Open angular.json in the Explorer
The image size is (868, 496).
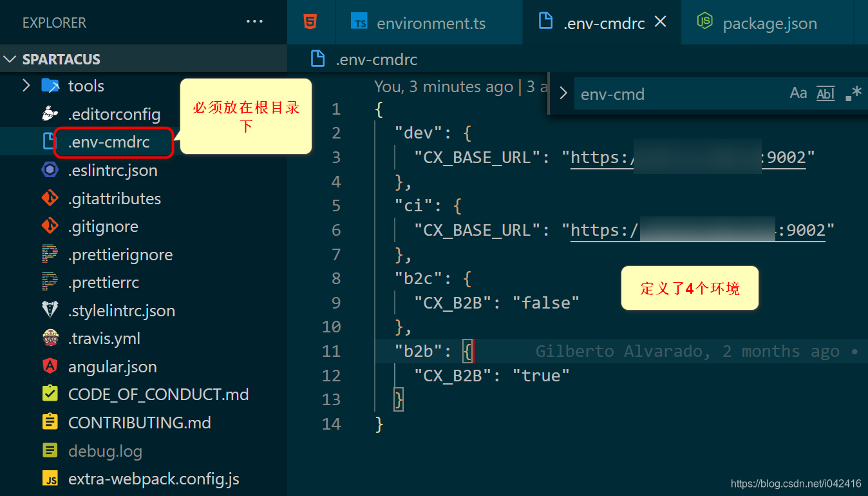[x=113, y=367]
